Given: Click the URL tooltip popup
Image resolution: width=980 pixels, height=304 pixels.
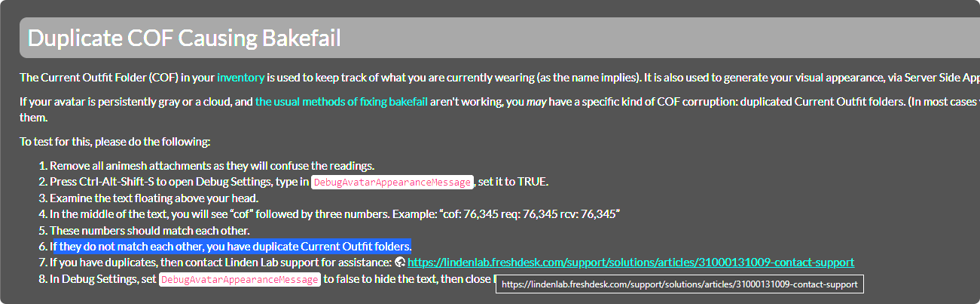Looking at the screenshot, I should pos(679,284).
